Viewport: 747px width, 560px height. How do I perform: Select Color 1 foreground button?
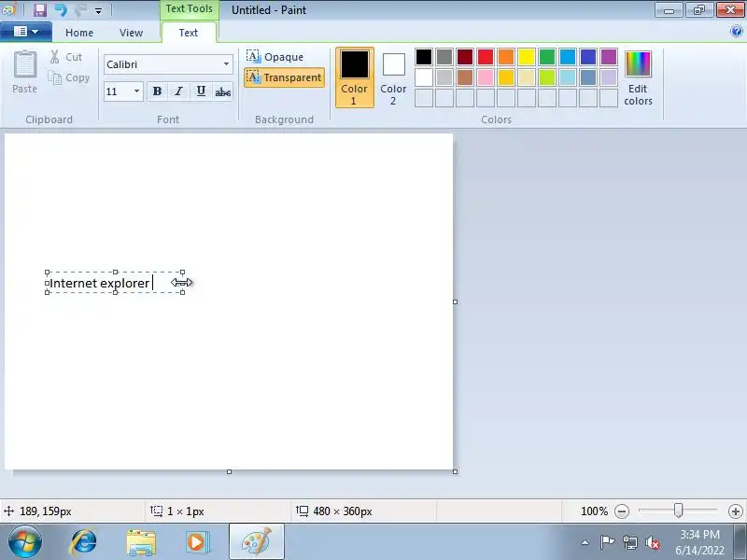coord(355,77)
